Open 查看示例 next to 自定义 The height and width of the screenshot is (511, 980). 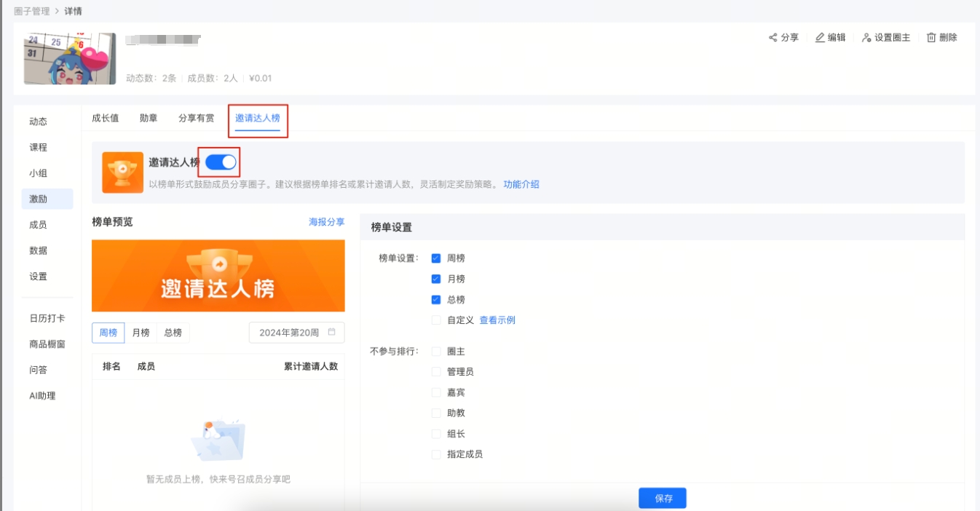(x=499, y=320)
